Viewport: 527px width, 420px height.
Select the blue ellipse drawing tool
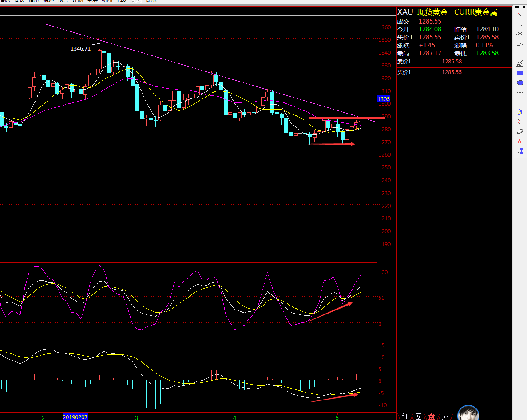pyautogui.click(x=519, y=82)
